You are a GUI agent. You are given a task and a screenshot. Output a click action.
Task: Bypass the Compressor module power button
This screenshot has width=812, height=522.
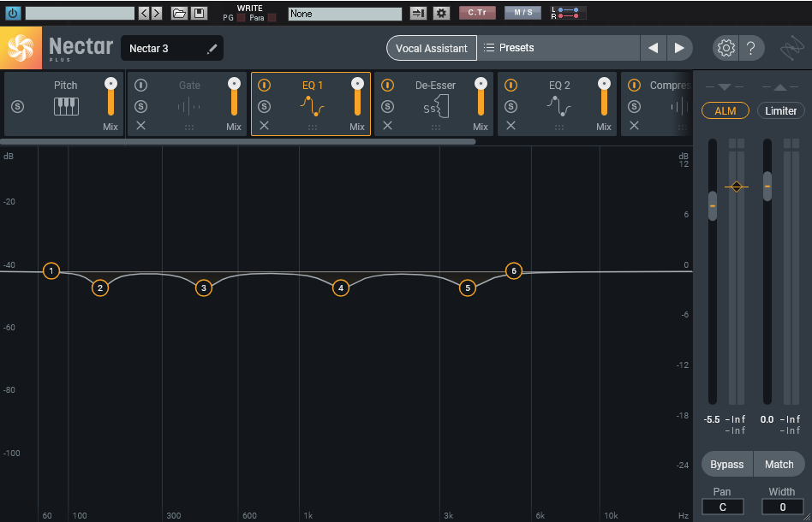coord(634,86)
